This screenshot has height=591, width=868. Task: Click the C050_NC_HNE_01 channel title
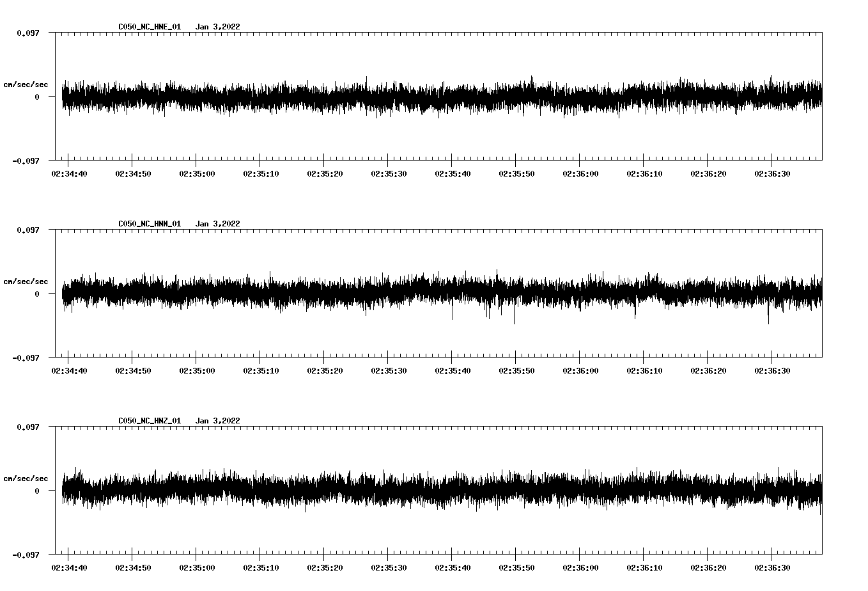150,27
